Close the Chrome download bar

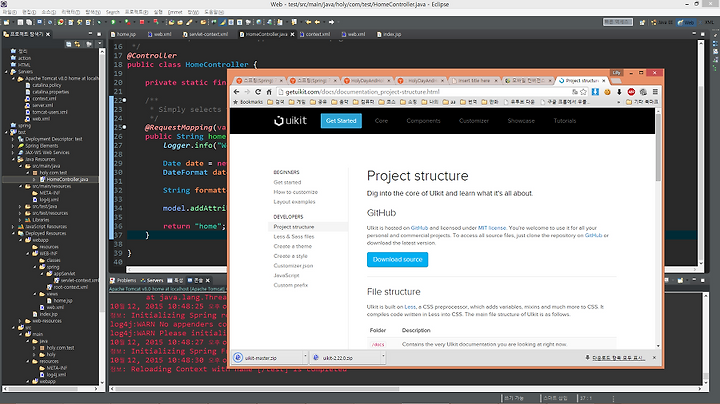click(x=654, y=357)
